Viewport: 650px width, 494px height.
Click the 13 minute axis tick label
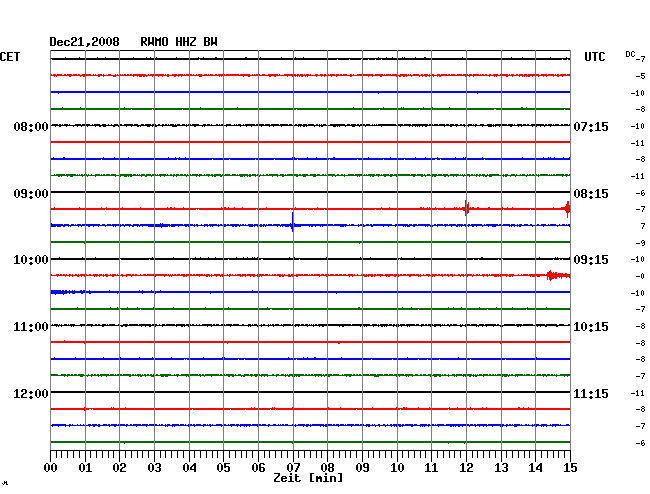[501, 467]
